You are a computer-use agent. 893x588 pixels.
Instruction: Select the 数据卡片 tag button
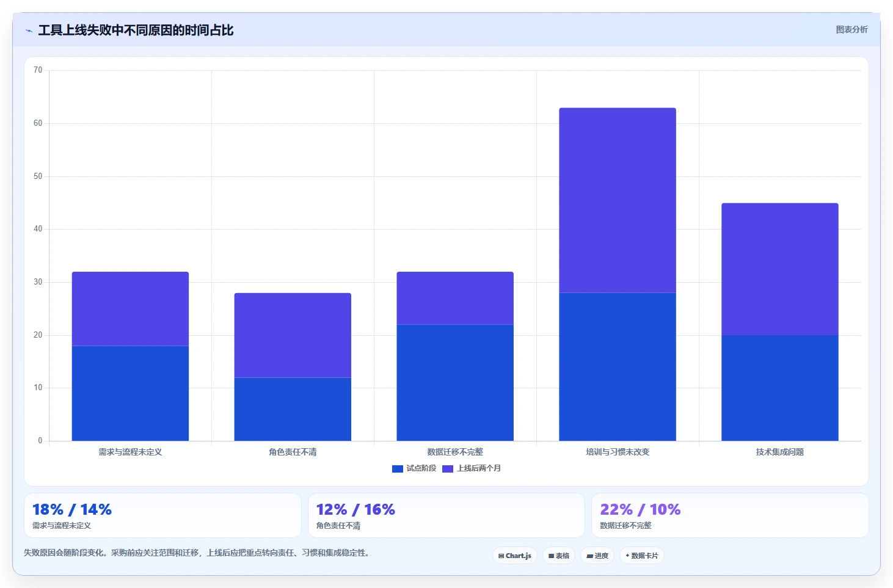pyautogui.click(x=642, y=556)
